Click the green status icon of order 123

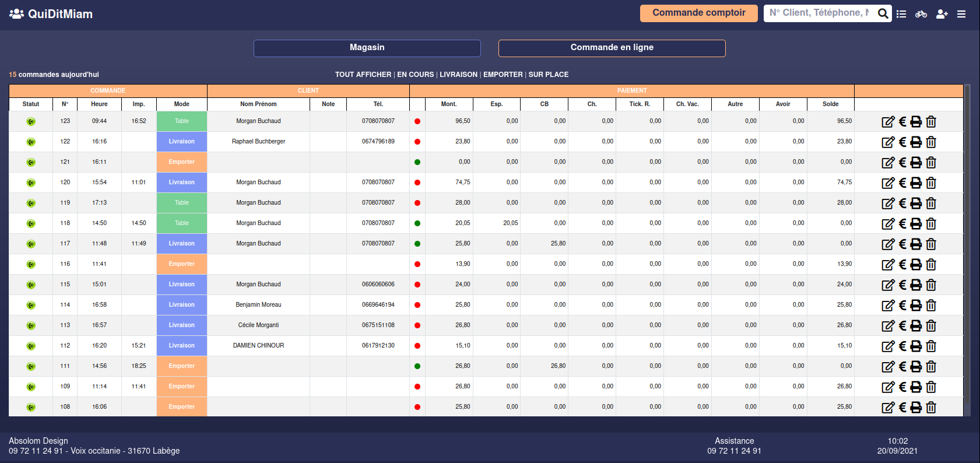point(31,121)
